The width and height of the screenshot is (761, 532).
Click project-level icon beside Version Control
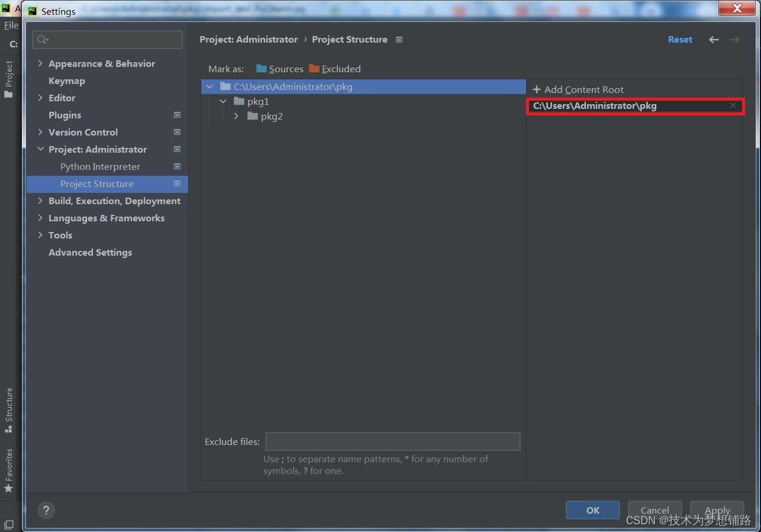[x=177, y=132]
